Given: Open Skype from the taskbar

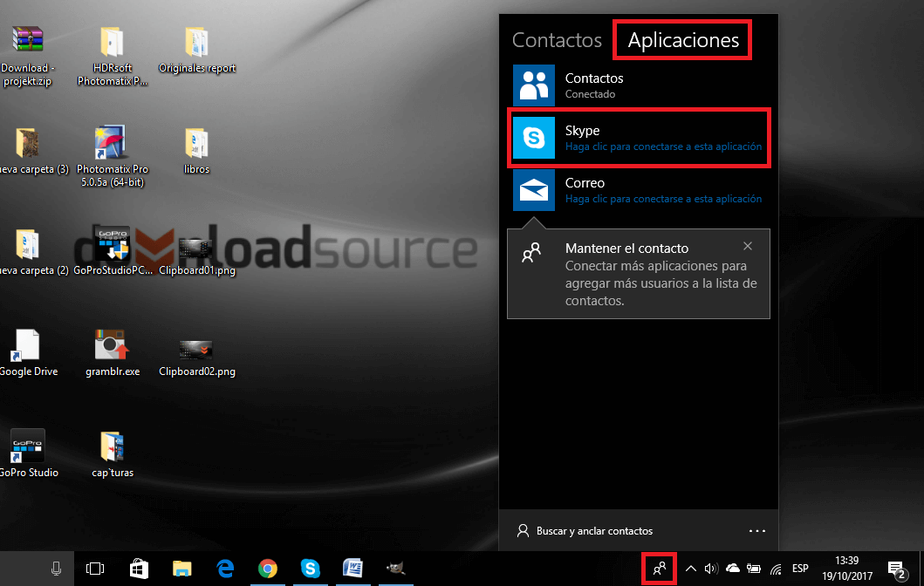Looking at the screenshot, I should click(310, 569).
